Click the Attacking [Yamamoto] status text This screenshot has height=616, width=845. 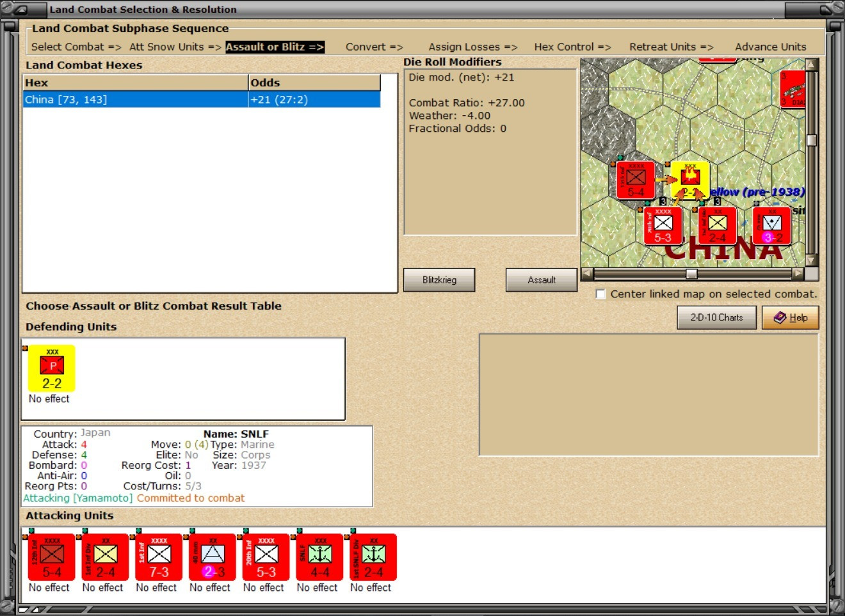(78, 498)
